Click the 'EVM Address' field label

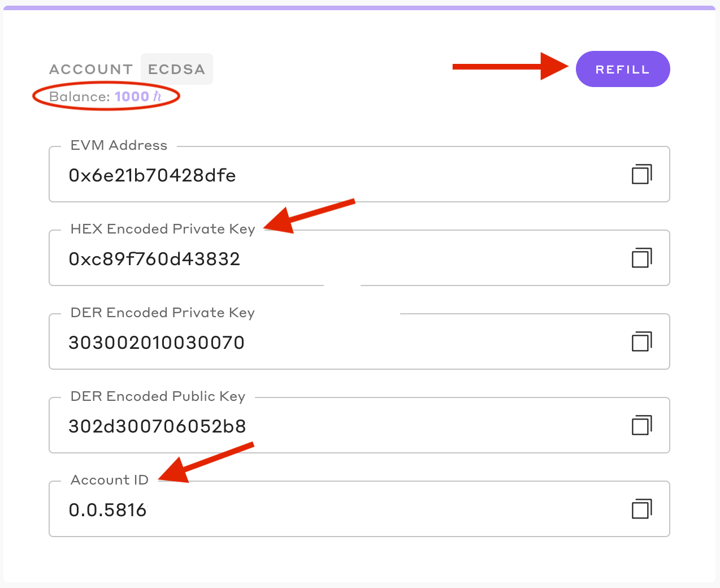click(119, 145)
